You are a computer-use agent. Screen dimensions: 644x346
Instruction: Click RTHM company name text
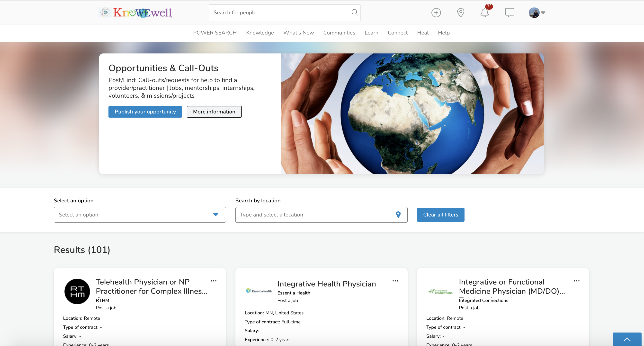pos(102,300)
